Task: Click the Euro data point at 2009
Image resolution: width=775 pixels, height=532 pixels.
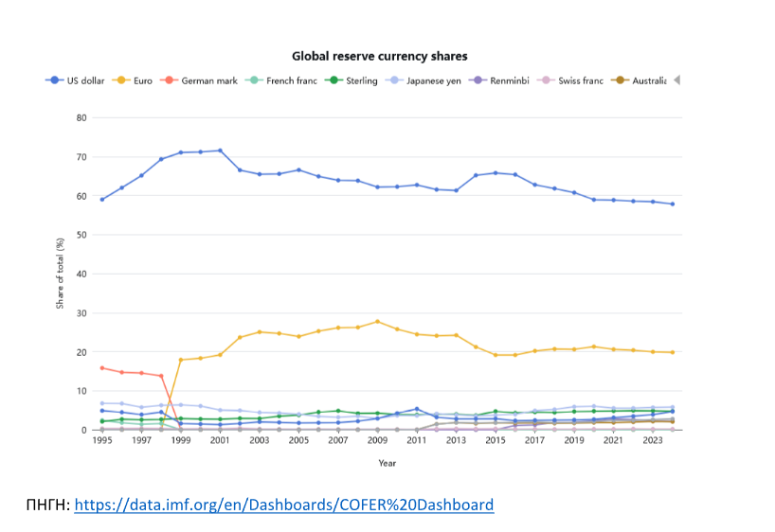Action: 377,322
